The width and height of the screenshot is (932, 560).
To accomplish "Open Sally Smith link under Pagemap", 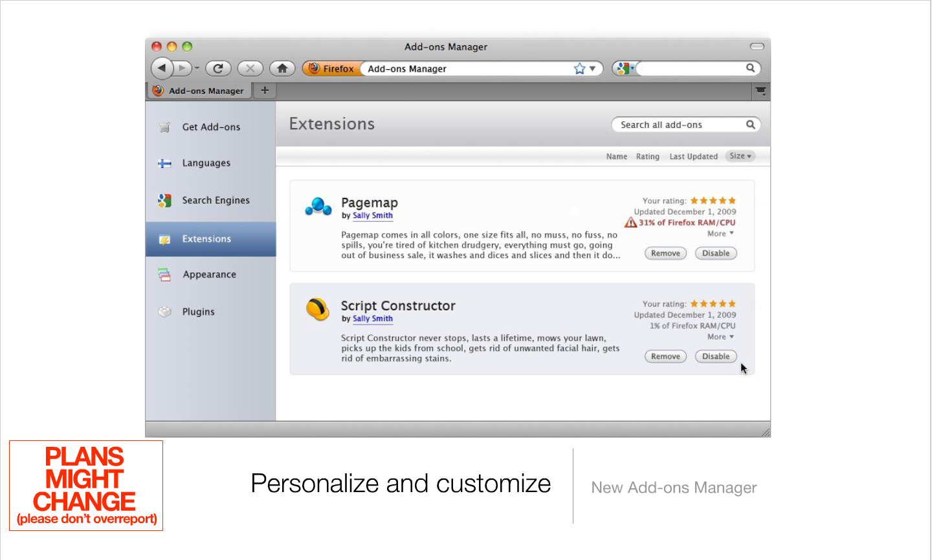I will point(373,216).
